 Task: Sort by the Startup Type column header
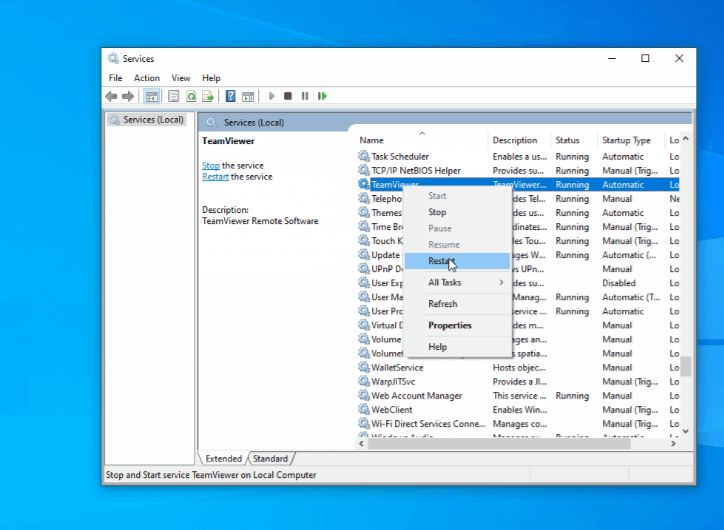tap(631, 140)
